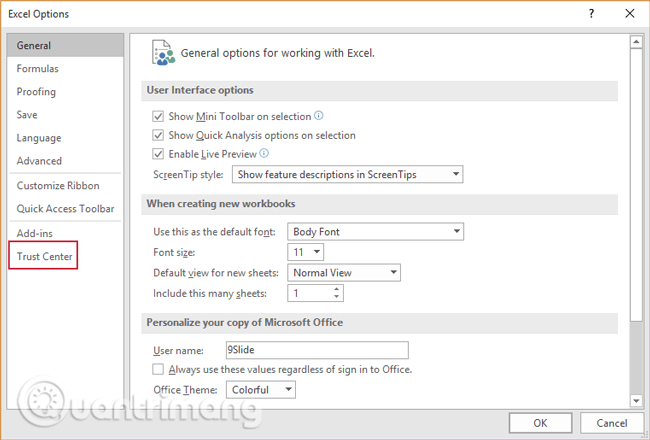Viewport: 650px width, 440px height.
Task: Close the Excel Options dialog
Action: click(x=630, y=14)
